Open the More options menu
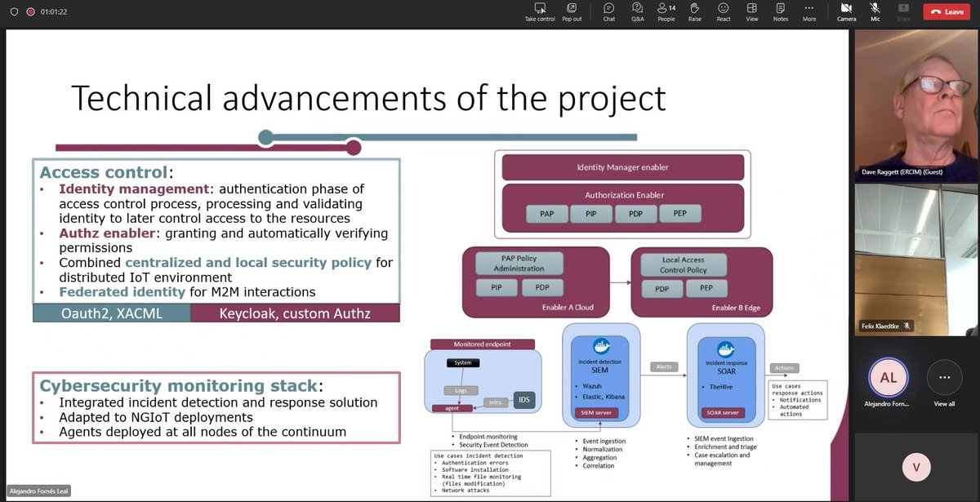 pyautogui.click(x=808, y=11)
